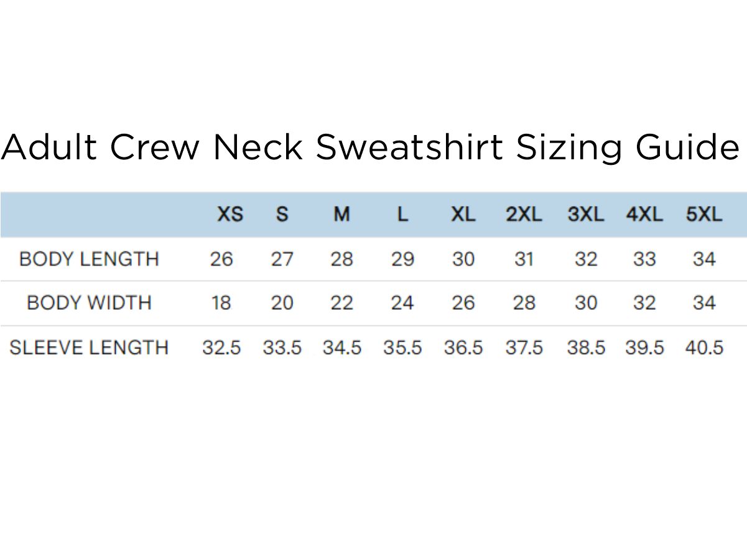747x560 pixels.
Task: Select the XL size header
Action: [463, 215]
